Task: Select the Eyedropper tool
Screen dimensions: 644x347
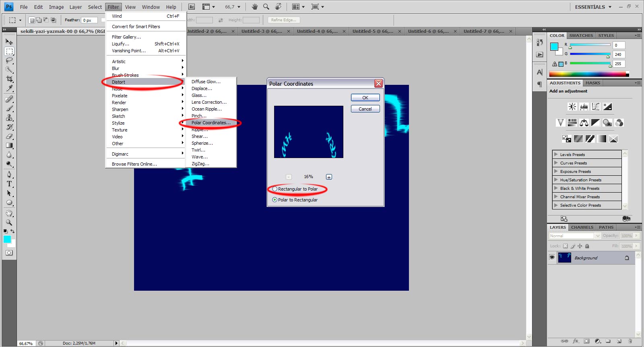Action: pyautogui.click(x=9, y=88)
